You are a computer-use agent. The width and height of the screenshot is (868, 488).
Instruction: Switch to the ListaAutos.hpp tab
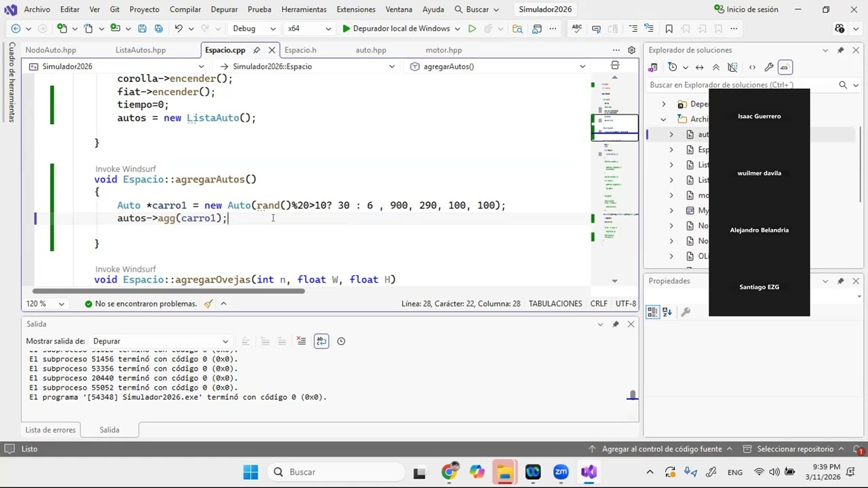[140, 50]
